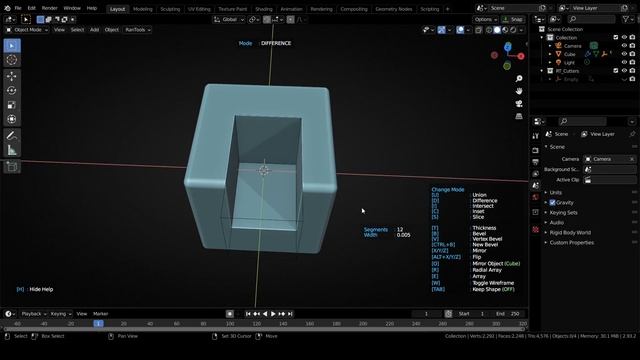The width and height of the screenshot is (640, 360).
Task: Open the Render menu
Action: pos(49,8)
